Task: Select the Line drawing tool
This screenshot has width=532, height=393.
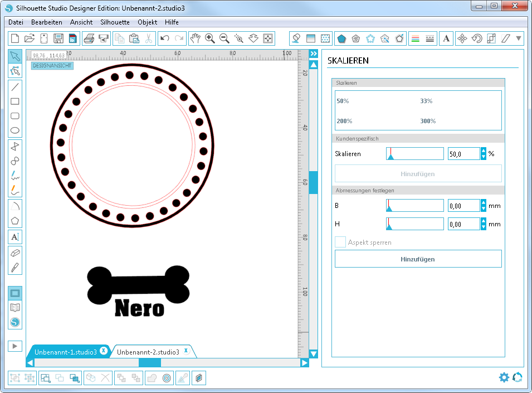Action: click(x=15, y=86)
